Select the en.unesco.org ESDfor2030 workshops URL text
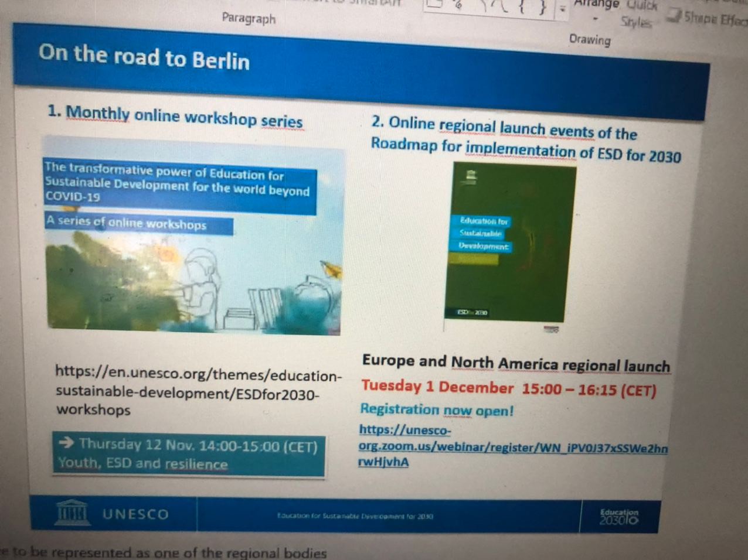The width and height of the screenshot is (748, 560). (198, 391)
